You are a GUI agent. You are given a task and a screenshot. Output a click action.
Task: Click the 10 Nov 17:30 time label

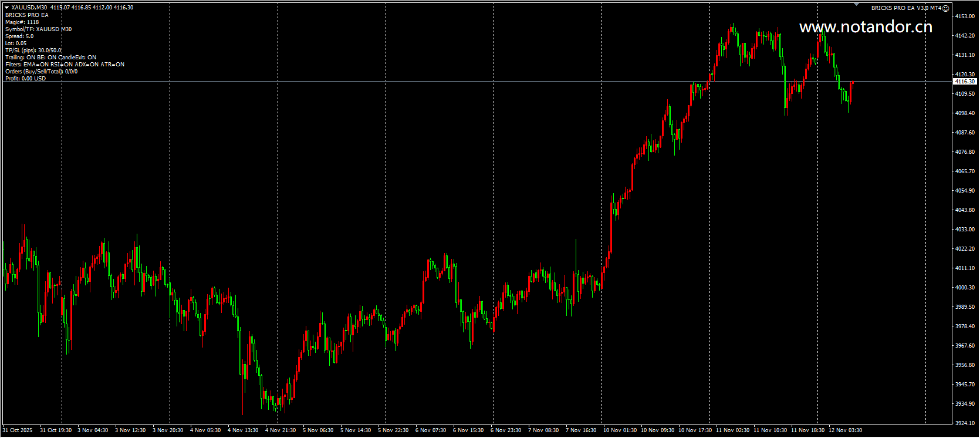(x=695, y=430)
